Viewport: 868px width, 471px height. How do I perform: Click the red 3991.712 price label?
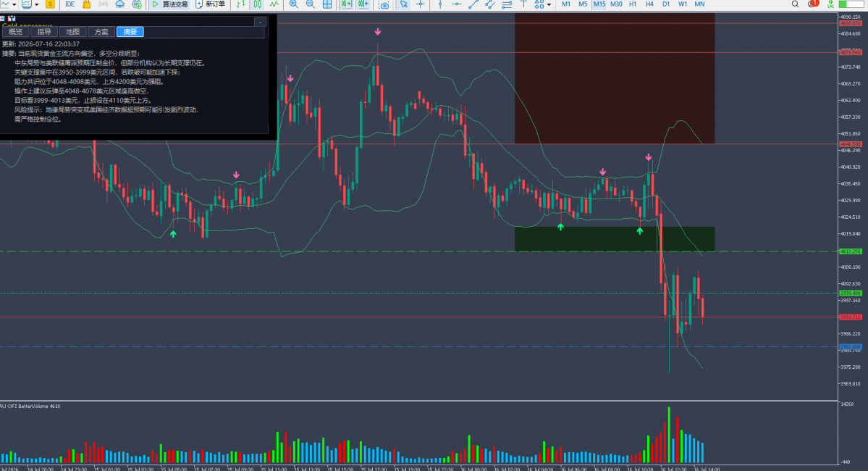[x=851, y=317]
